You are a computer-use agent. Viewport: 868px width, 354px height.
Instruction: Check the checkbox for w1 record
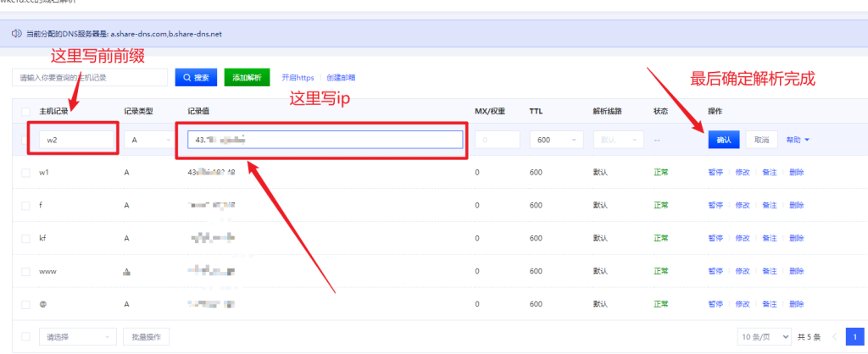coord(25,172)
